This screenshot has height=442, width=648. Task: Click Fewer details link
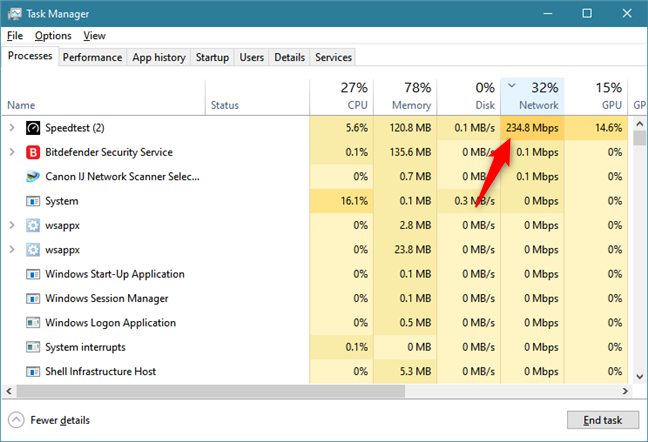60,420
